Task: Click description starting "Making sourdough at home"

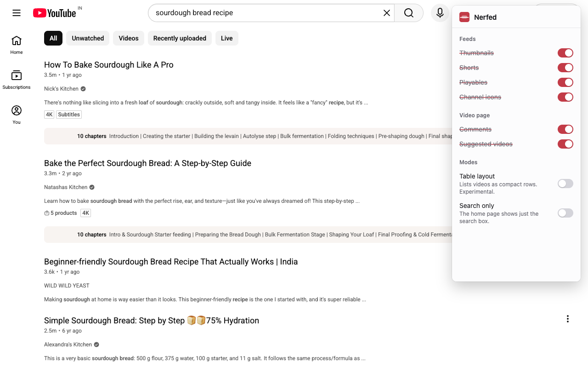Action: pos(205,299)
